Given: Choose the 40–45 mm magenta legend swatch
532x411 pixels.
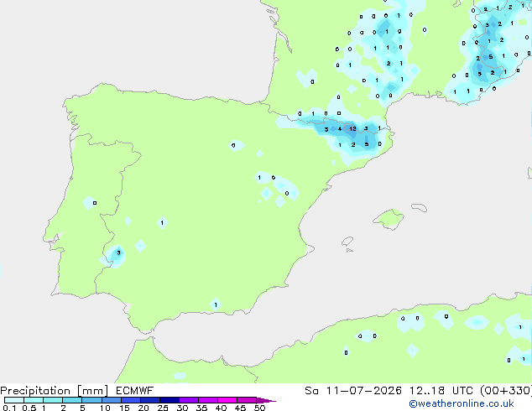Looking at the screenshot, I should pyautogui.click(x=227, y=400).
